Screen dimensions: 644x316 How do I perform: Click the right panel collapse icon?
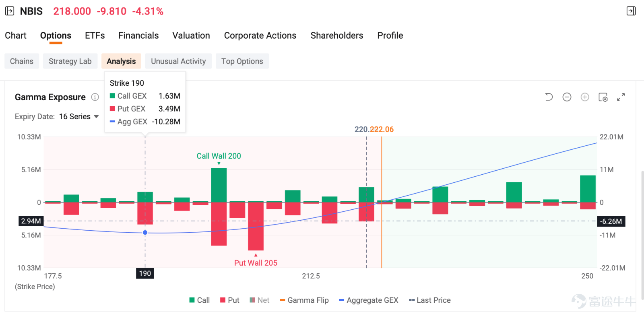click(x=631, y=11)
